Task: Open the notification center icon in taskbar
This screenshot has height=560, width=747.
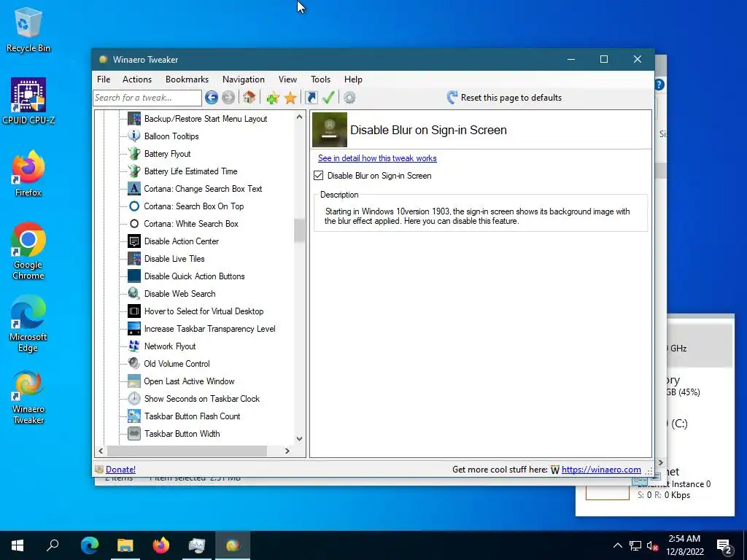Action: (724, 545)
